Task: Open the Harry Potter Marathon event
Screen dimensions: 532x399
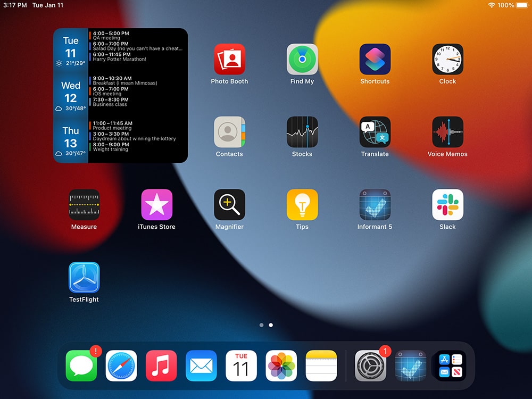Action: coord(138,57)
